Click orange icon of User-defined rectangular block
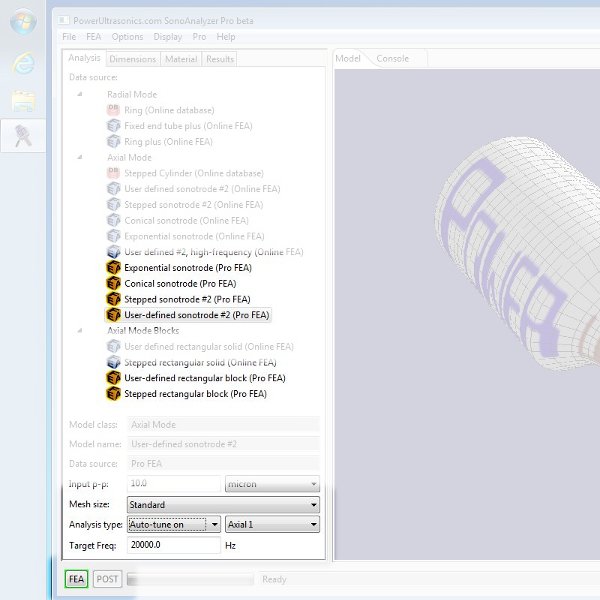 click(113, 378)
